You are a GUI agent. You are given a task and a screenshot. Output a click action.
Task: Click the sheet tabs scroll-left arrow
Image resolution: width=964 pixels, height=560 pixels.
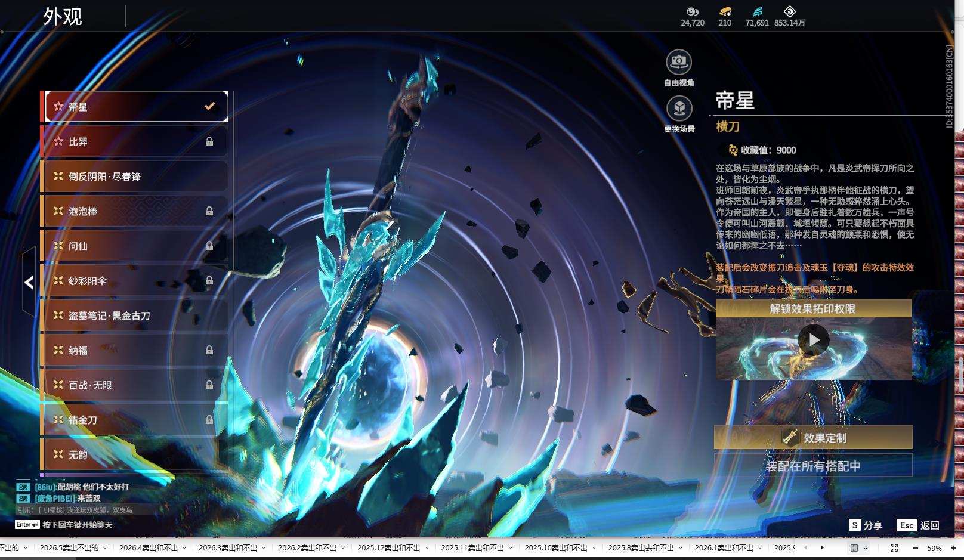click(x=806, y=547)
